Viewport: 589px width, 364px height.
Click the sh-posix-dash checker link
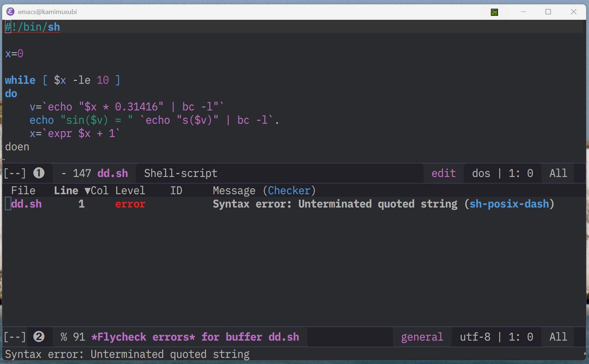coord(509,204)
